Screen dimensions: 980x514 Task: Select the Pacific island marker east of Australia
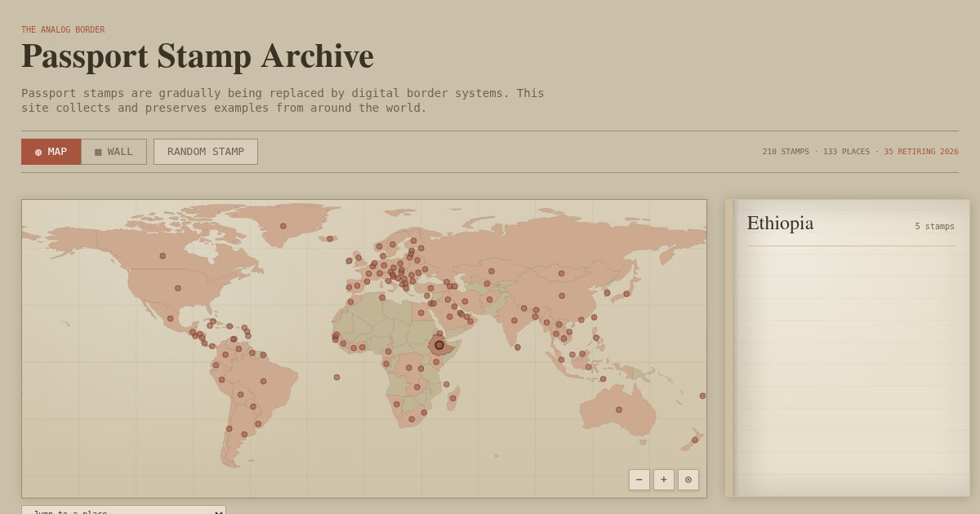coord(702,396)
